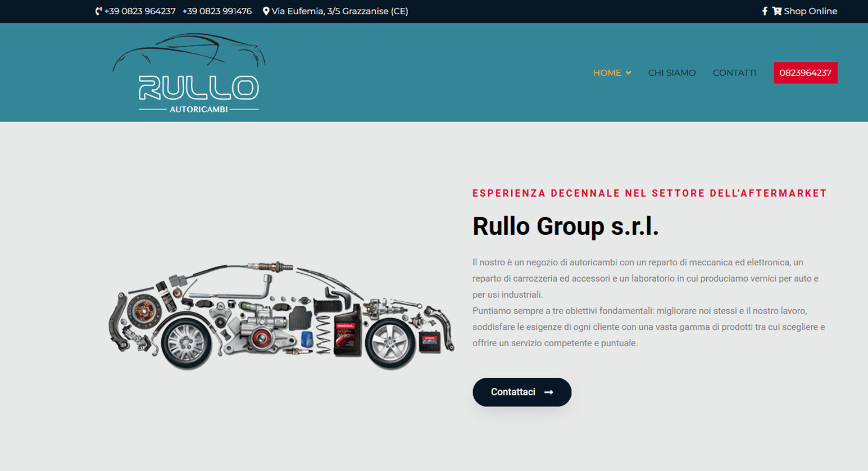Image resolution: width=868 pixels, height=471 pixels.
Task: Click the location pin icon
Action: point(266,11)
